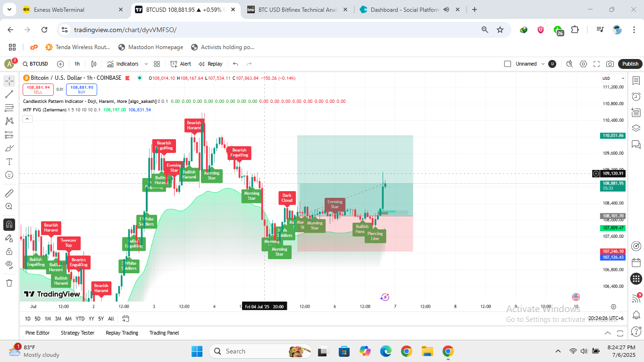Toggle hide all drawings eye icon
Image resolution: width=644 pixels, height=362 pixels.
9,265
